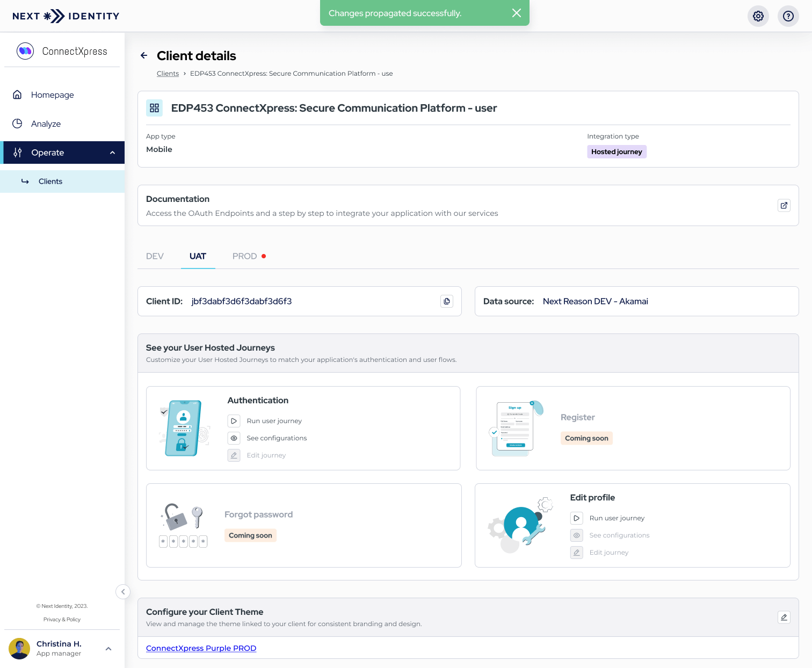Click Run user journey under Edit profile
The image size is (812, 668).
click(x=617, y=518)
